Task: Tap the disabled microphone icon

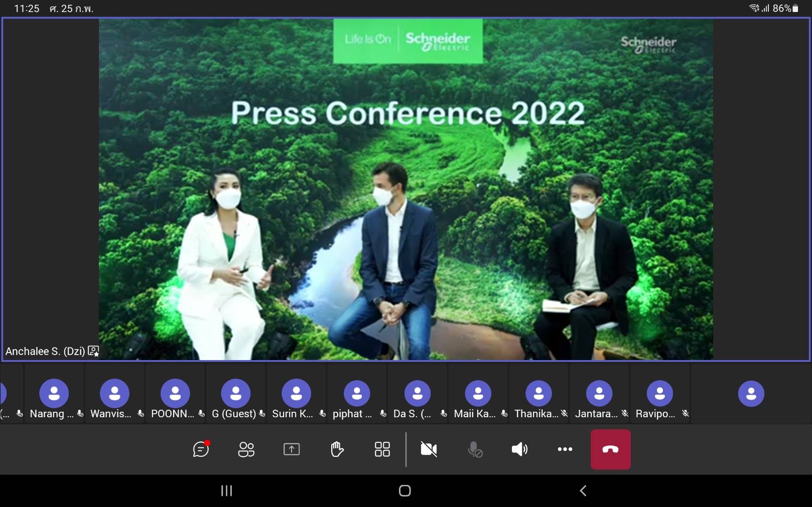Action: click(x=475, y=449)
